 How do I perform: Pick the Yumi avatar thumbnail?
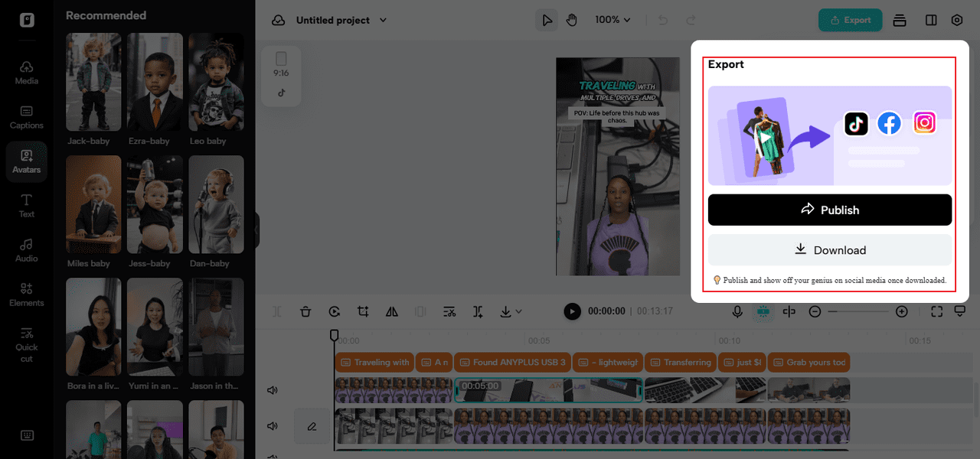coord(155,327)
